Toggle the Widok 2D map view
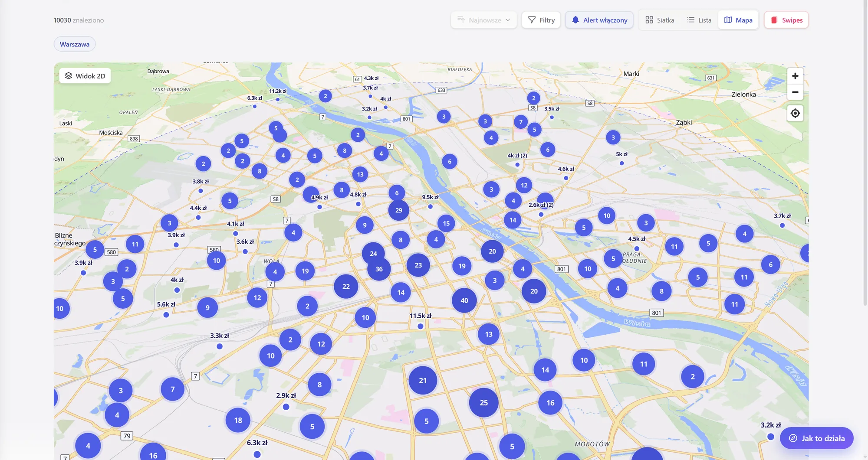 (x=85, y=76)
